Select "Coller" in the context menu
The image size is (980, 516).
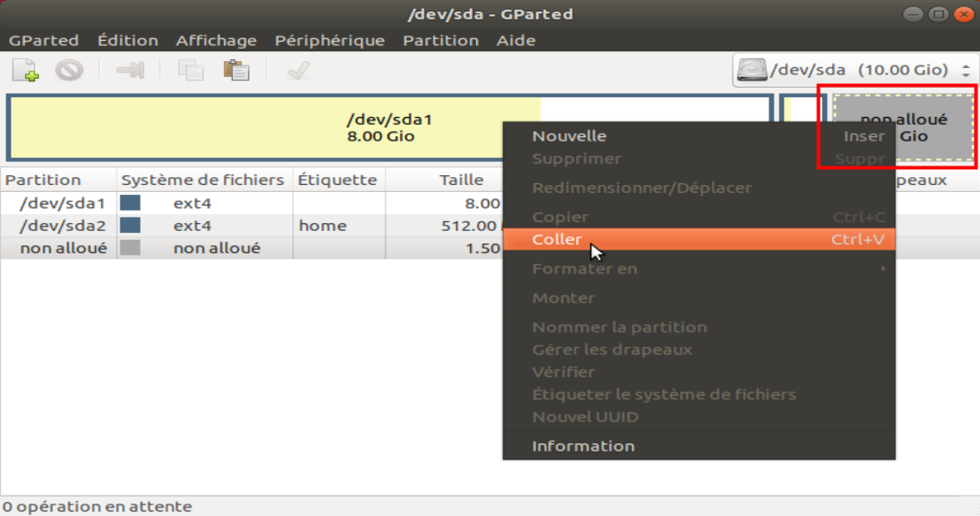click(x=558, y=240)
